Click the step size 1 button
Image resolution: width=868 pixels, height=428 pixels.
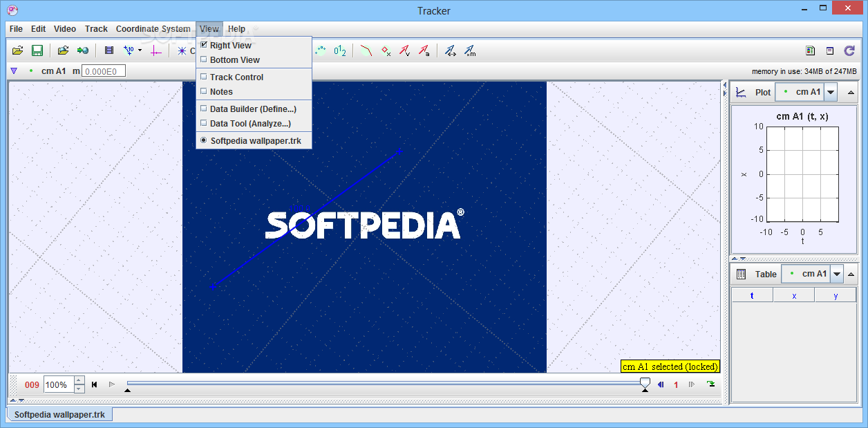point(676,385)
